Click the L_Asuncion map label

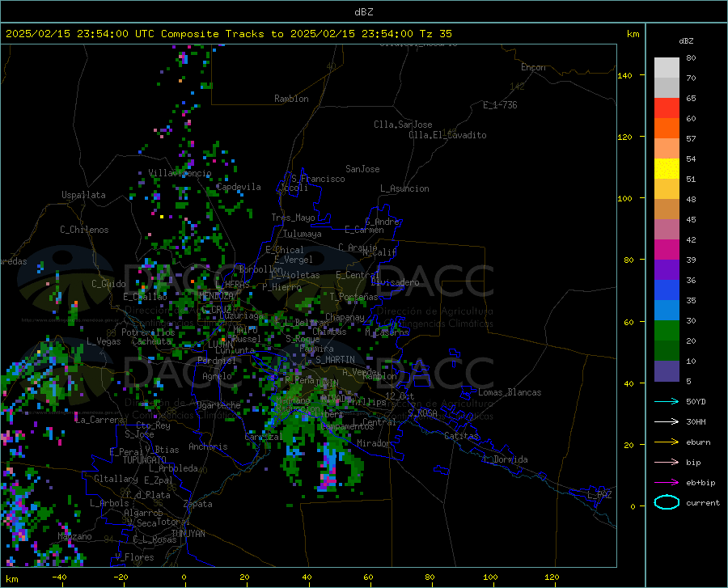coord(404,188)
